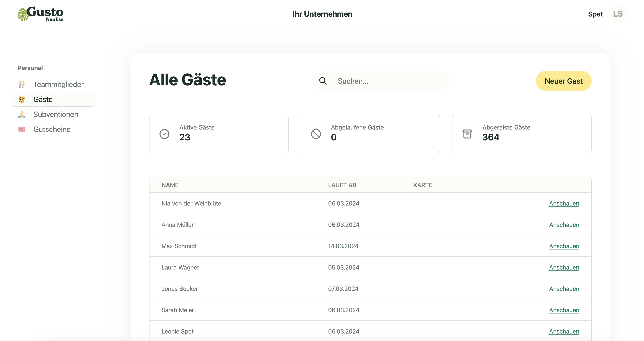
Task: Click the Gusto NeuEss logo
Action: [41, 14]
